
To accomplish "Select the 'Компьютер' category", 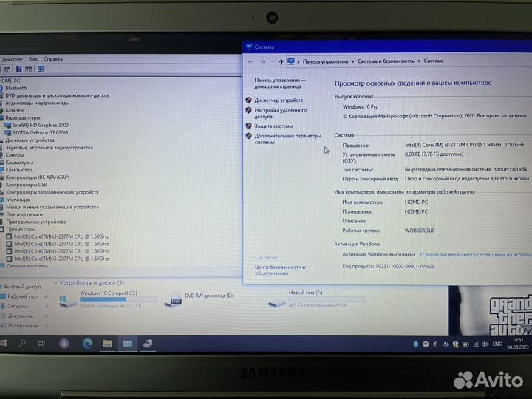I will coord(18,170).
